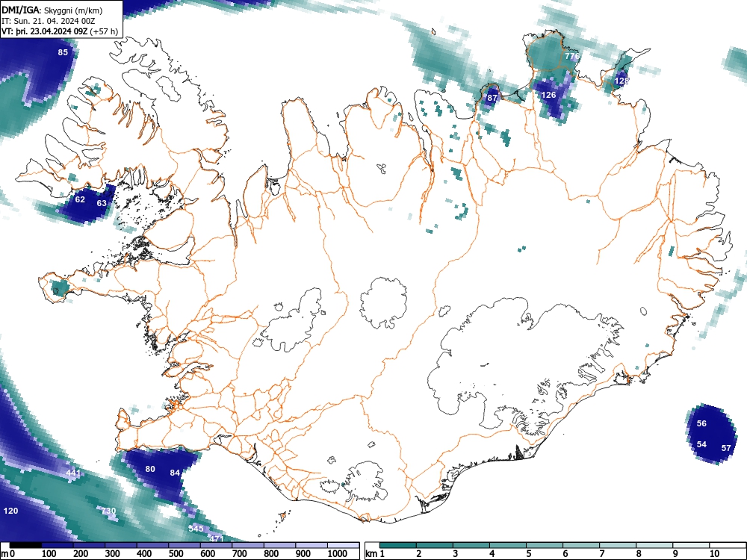Click the visibility value '776' on the map
Viewport: 747px width, 560px height.
pos(572,56)
